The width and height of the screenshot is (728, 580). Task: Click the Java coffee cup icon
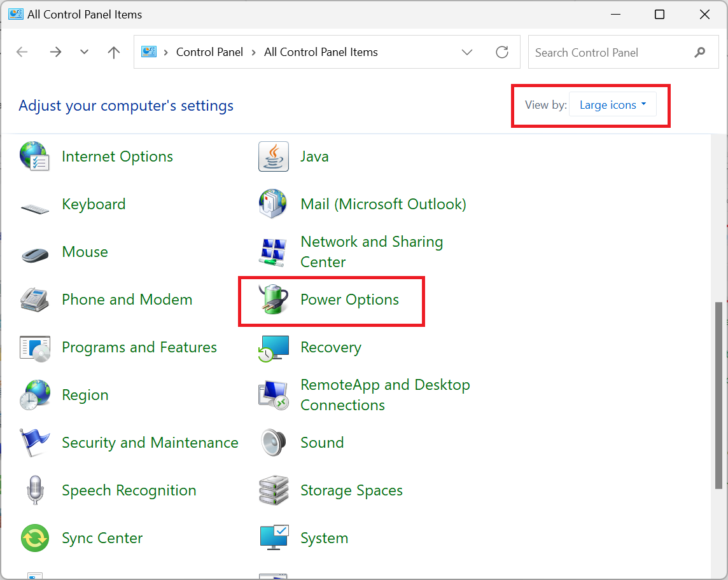point(274,156)
